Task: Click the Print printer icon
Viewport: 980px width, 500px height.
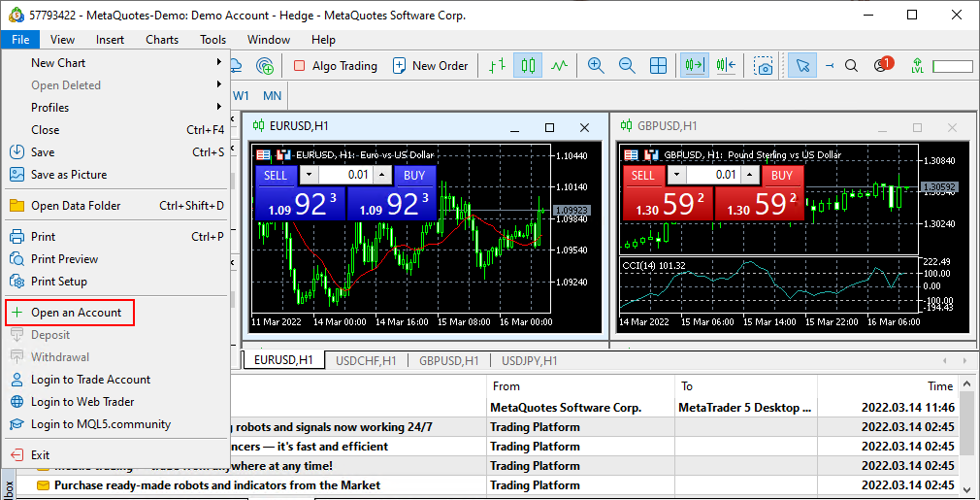Action: [17, 237]
